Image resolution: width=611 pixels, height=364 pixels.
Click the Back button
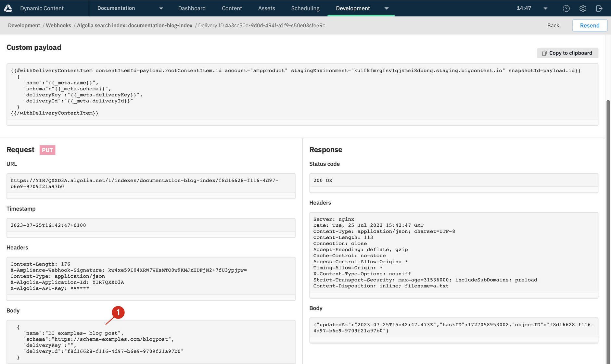point(553,25)
